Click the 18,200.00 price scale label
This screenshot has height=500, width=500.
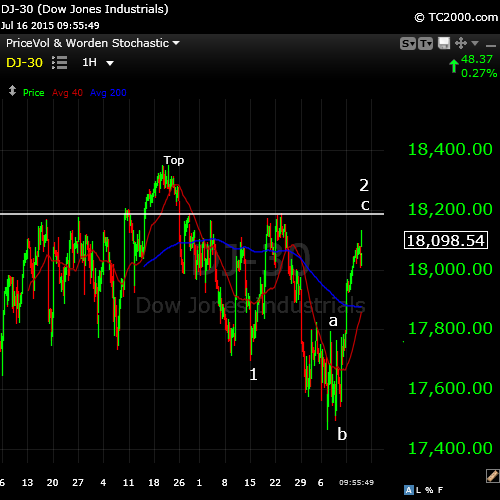pyautogui.click(x=450, y=209)
